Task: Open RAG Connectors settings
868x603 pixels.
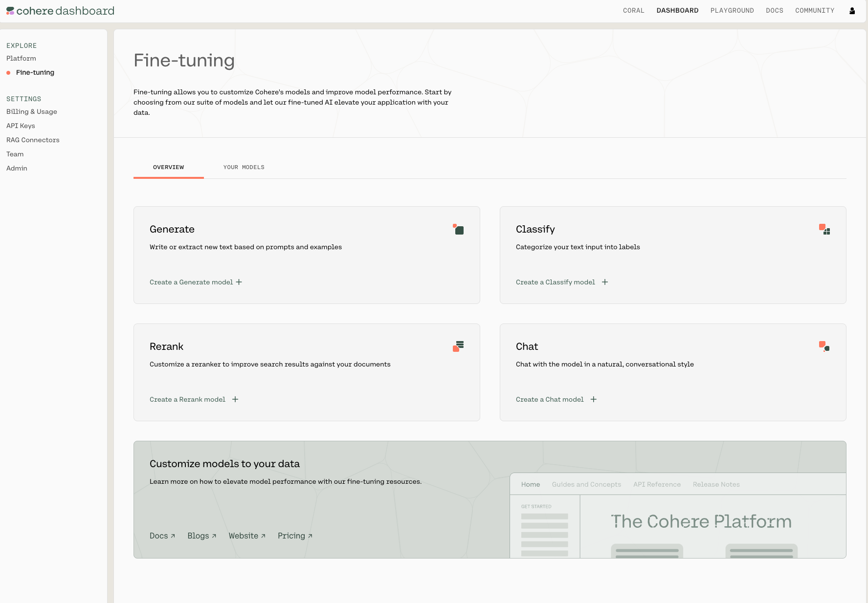Action: click(x=33, y=140)
